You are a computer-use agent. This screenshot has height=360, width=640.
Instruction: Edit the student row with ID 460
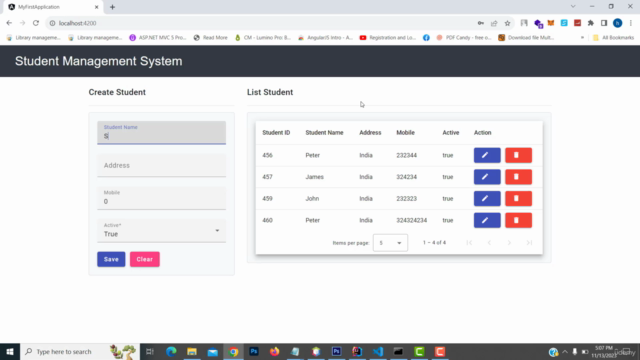[x=487, y=220]
